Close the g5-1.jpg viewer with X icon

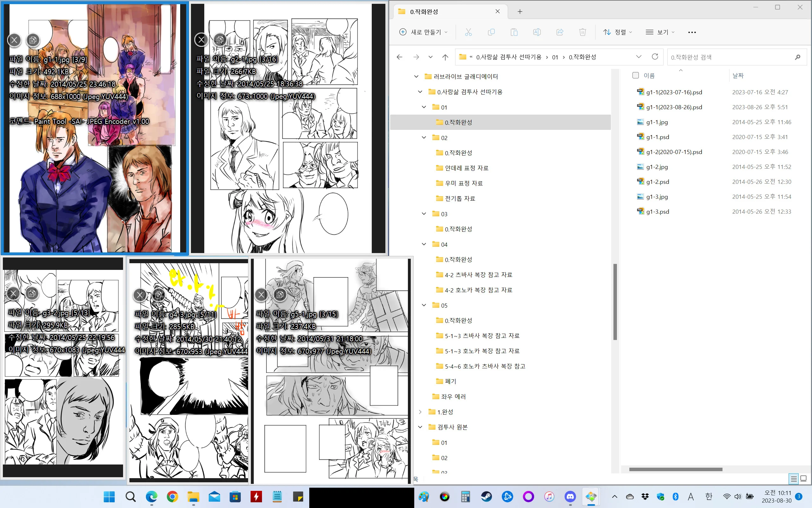(261, 295)
